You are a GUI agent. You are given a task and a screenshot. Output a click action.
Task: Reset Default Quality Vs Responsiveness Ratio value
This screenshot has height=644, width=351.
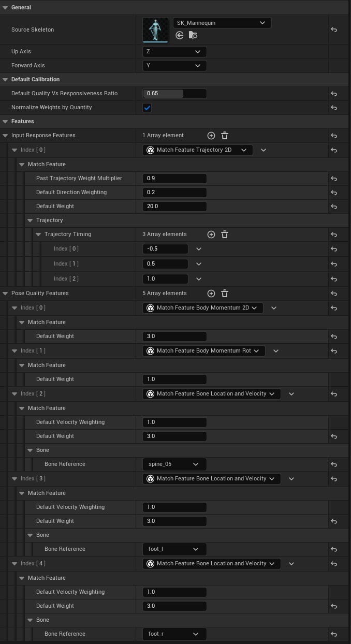[x=334, y=94]
